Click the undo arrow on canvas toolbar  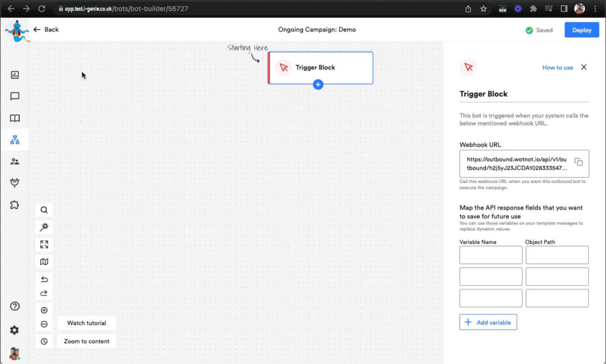click(44, 279)
